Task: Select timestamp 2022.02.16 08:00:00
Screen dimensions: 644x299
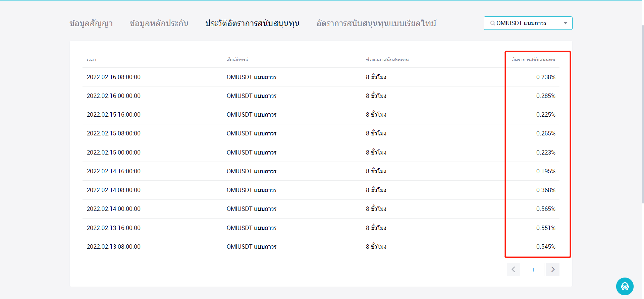Action: point(114,77)
